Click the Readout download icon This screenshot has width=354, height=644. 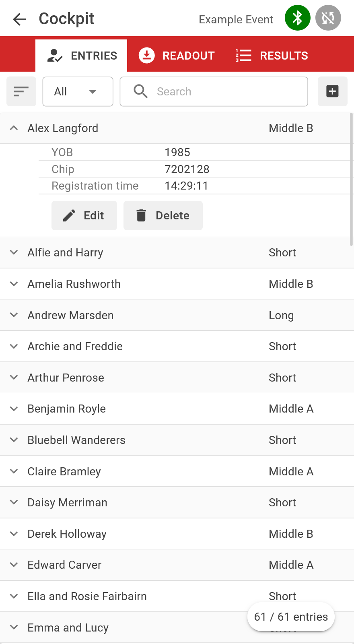(147, 56)
